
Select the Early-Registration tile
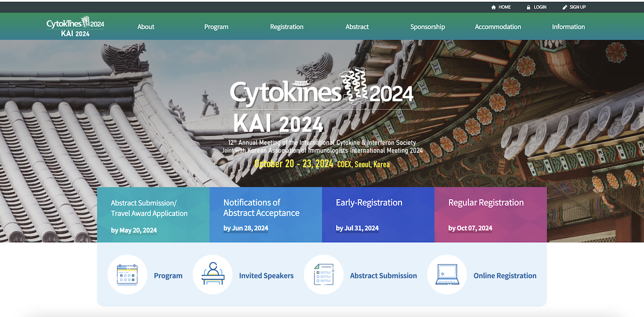(378, 214)
